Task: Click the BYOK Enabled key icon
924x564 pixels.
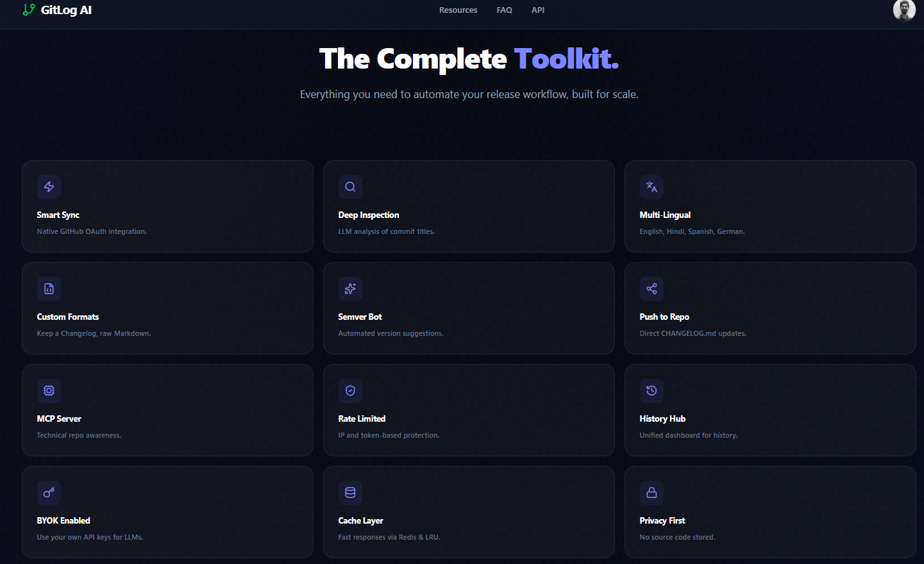Action: 49,492
